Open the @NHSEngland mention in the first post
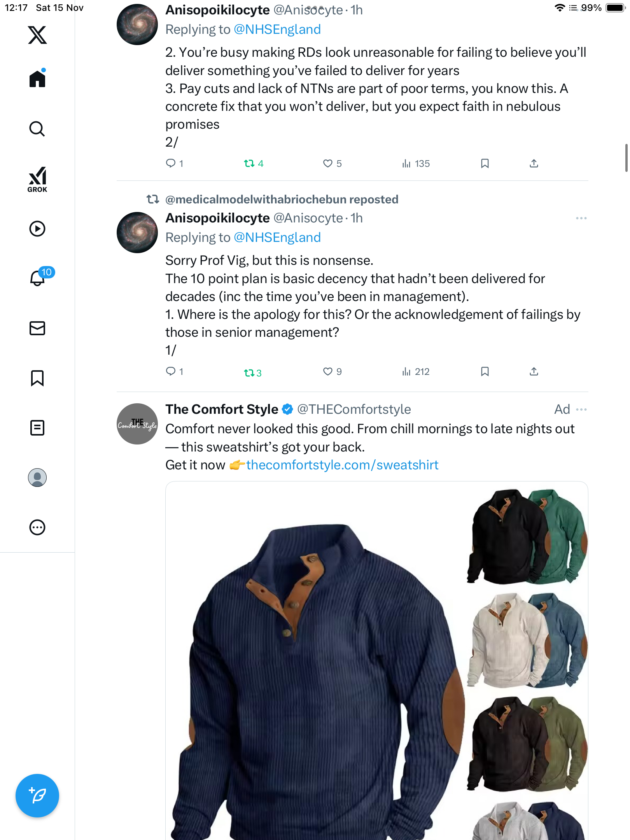Image resolution: width=630 pixels, height=840 pixels. click(x=277, y=30)
